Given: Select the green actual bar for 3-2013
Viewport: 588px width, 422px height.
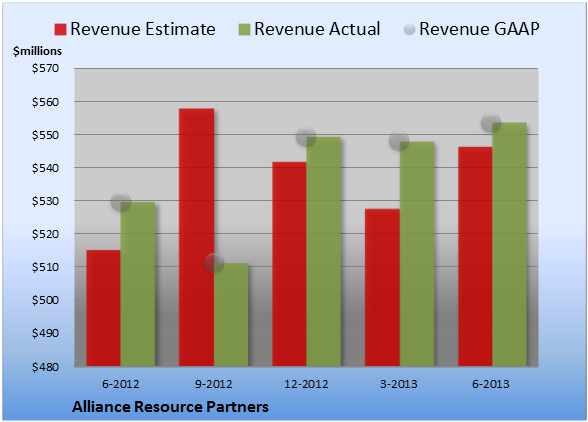Looking at the screenshot, I should 417,254.
